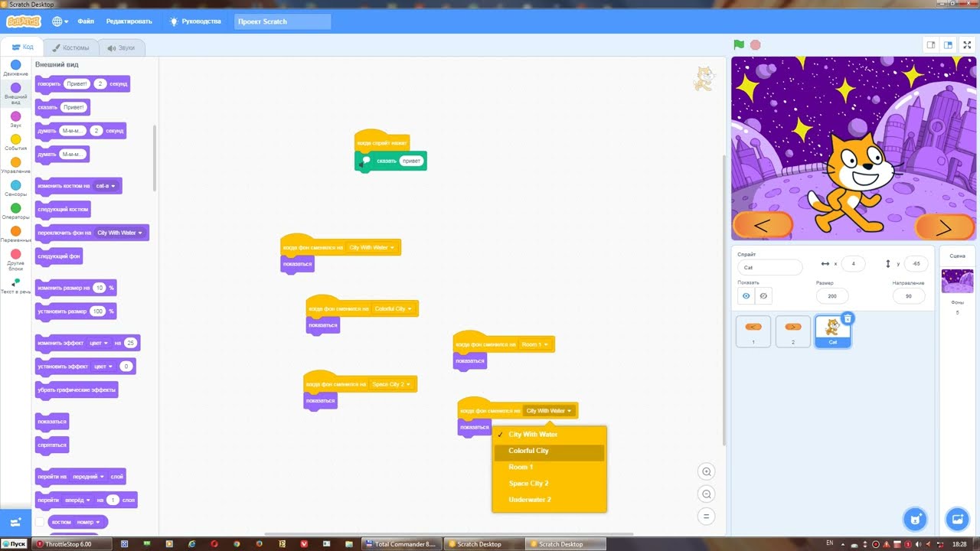Select the Сенсоры block category
This screenshot has height=551, width=980.
point(15,187)
